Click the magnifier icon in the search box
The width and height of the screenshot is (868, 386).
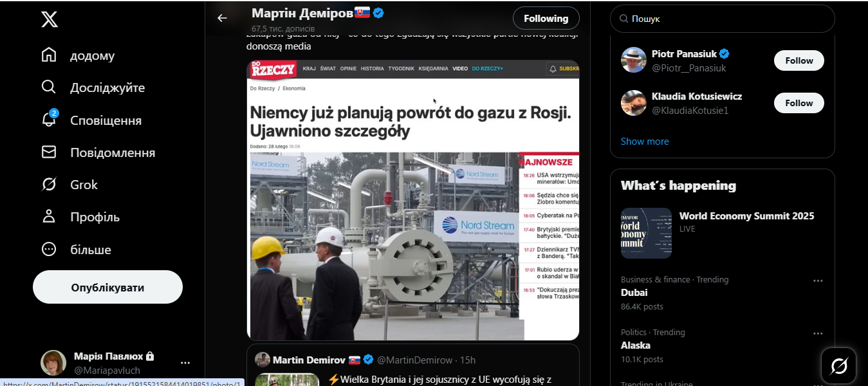623,19
